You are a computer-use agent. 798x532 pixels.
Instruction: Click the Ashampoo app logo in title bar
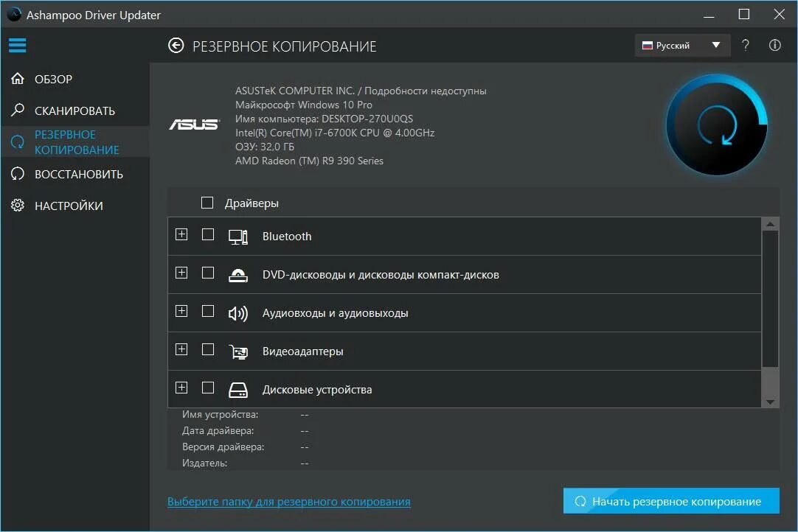14,14
